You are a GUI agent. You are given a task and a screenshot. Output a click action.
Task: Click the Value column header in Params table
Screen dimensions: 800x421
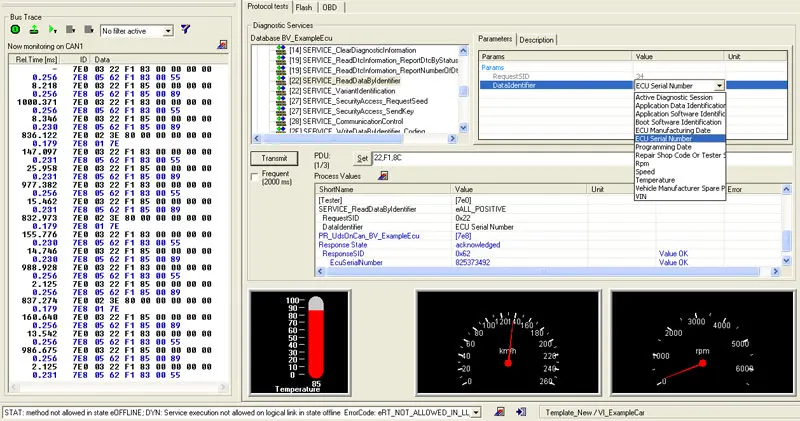tap(678, 57)
